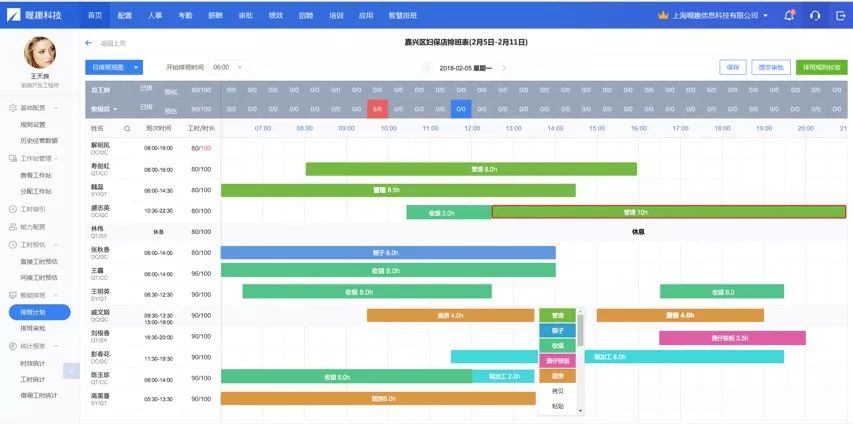The height and width of the screenshot is (424, 853).
Task: Click the search icon next to 姓名
Action: click(127, 128)
